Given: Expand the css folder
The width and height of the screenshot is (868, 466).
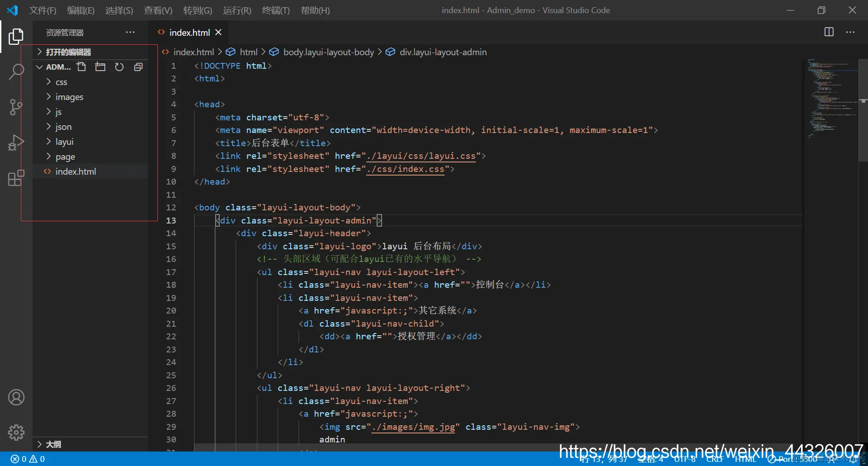Looking at the screenshot, I should click(x=61, y=82).
